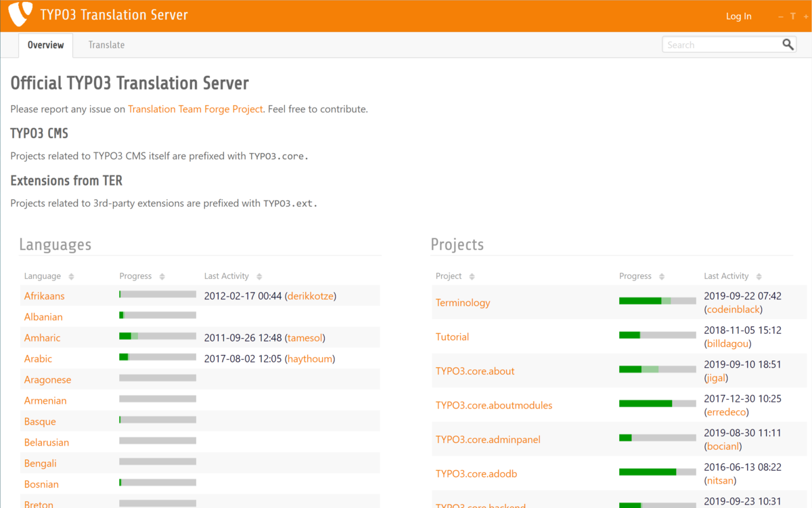Click the TYPO3.core.adodb progress bar

point(658,472)
